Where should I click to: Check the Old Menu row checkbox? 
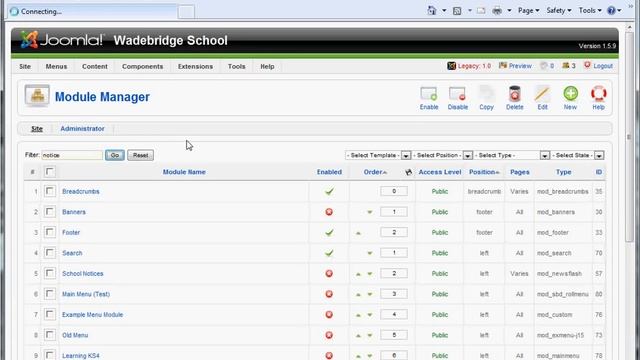[49, 335]
